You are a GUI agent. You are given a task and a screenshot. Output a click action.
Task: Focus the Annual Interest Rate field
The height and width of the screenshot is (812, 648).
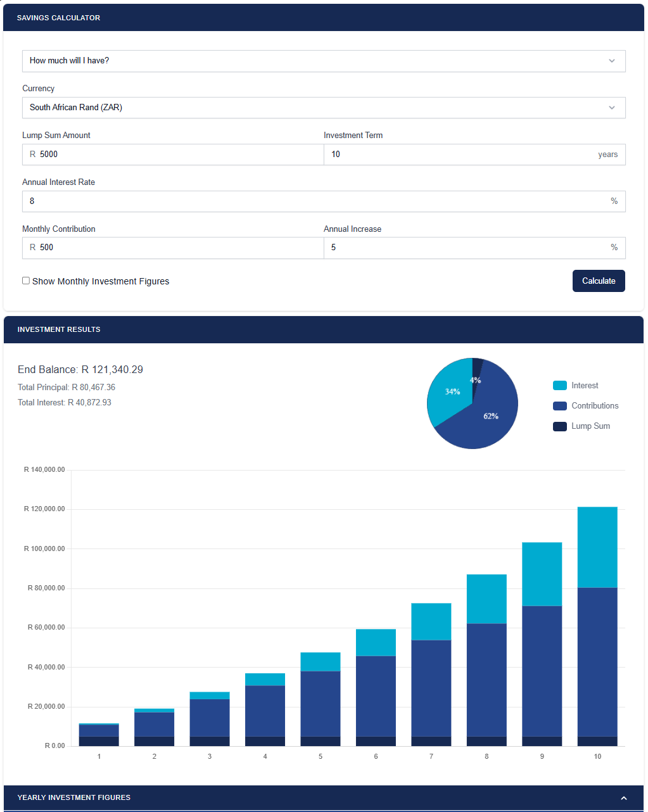[317, 201]
